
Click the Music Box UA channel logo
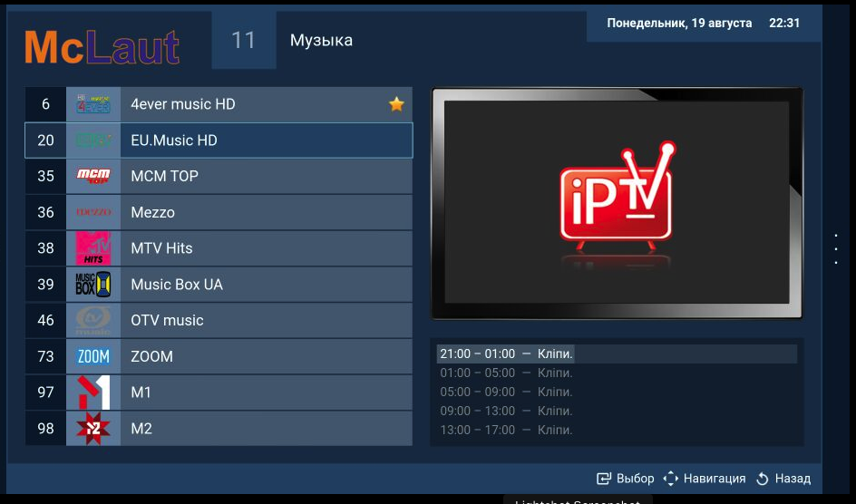point(93,285)
